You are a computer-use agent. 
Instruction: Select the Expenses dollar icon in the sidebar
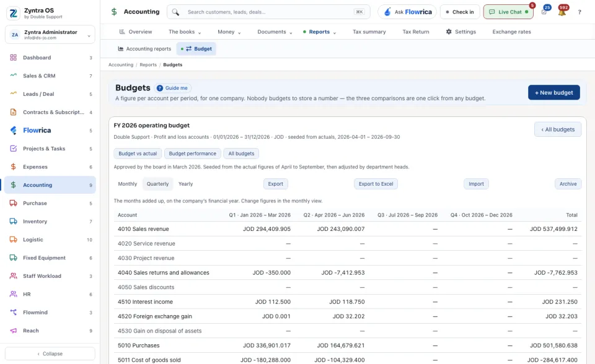tap(13, 167)
